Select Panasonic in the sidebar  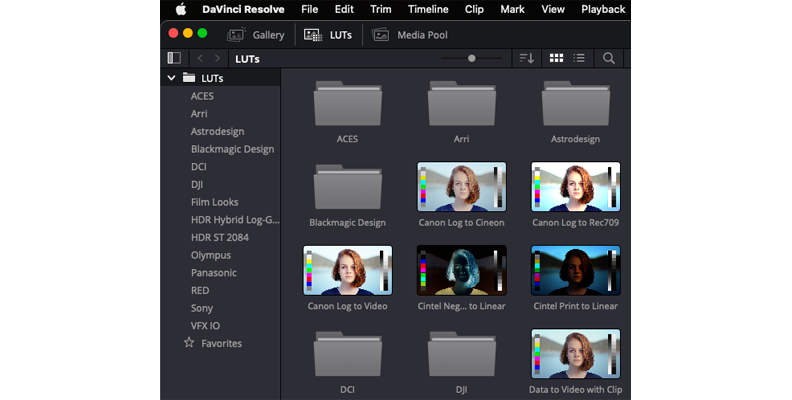coord(214,273)
